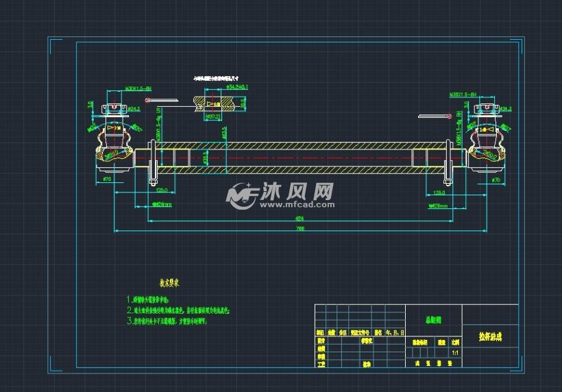Click the left ø70 diameter dimension
This screenshot has width=562, height=392.
coord(107,179)
